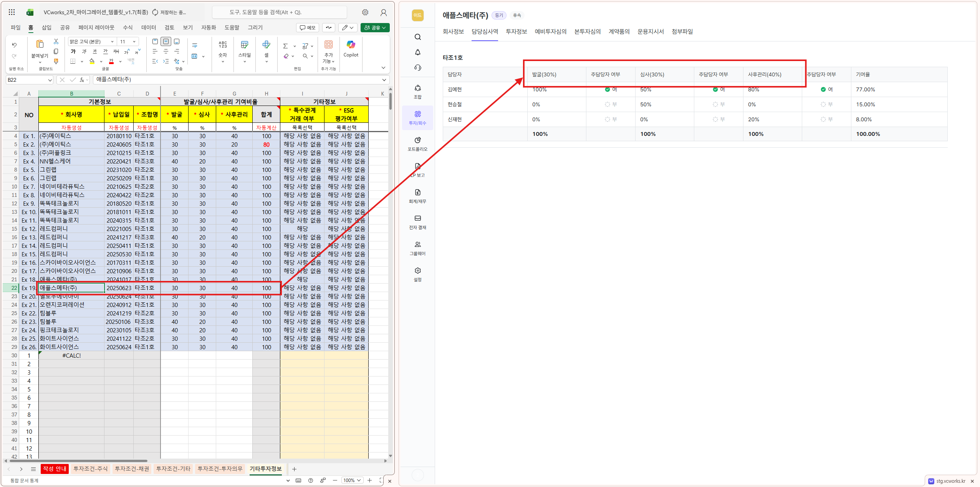980x487 pixels.
Task: Open the font name dropdown
Action: coord(112,41)
